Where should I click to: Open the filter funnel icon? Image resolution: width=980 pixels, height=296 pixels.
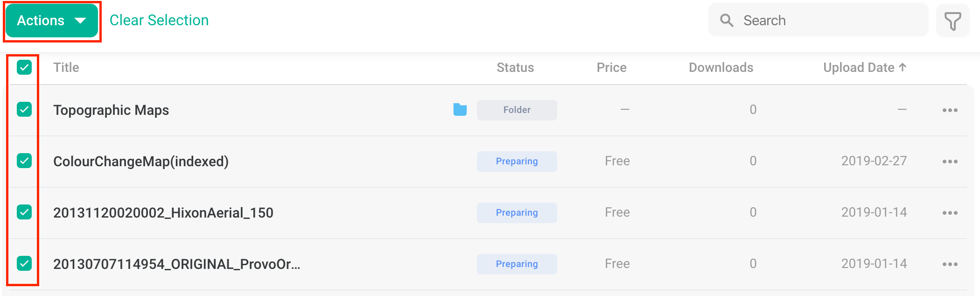click(952, 21)
